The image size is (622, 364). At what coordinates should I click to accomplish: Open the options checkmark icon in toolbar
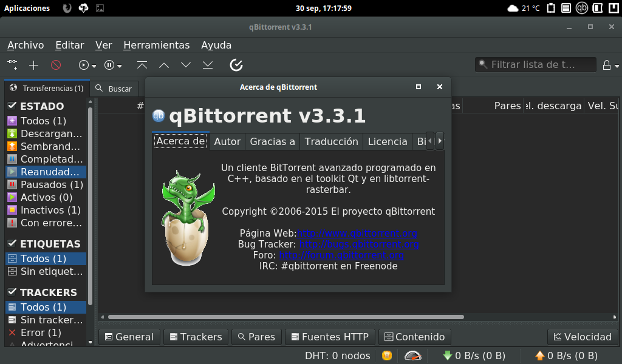(x=236, y=65)
